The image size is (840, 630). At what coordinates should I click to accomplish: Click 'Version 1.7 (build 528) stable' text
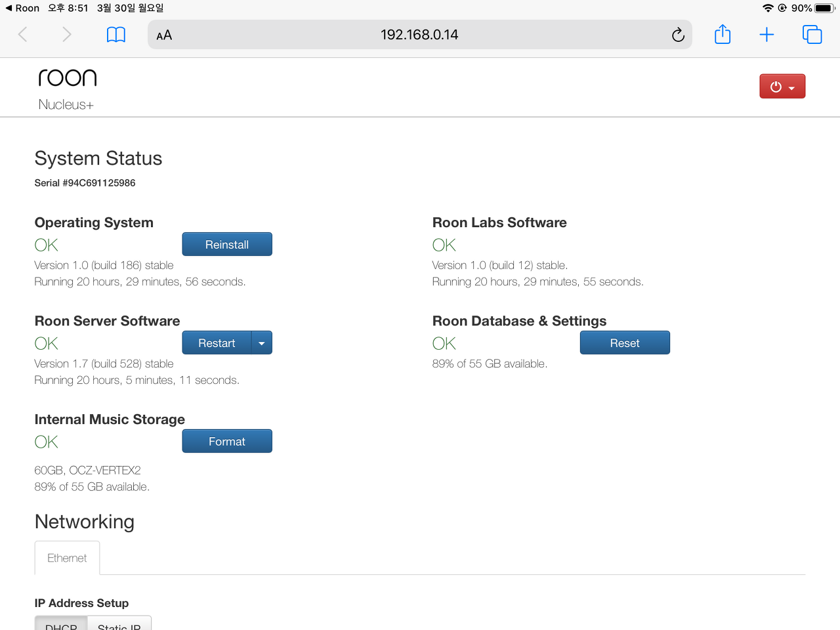[104, 364]
